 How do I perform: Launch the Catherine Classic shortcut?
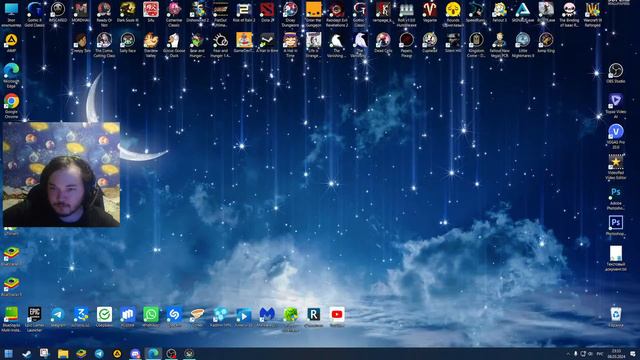click(x=174, y=13)
